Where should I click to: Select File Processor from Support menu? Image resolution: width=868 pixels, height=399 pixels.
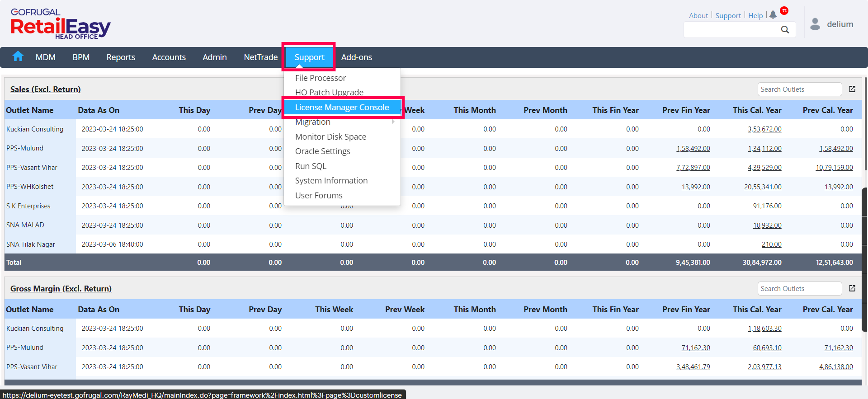(x=321, y=78)
